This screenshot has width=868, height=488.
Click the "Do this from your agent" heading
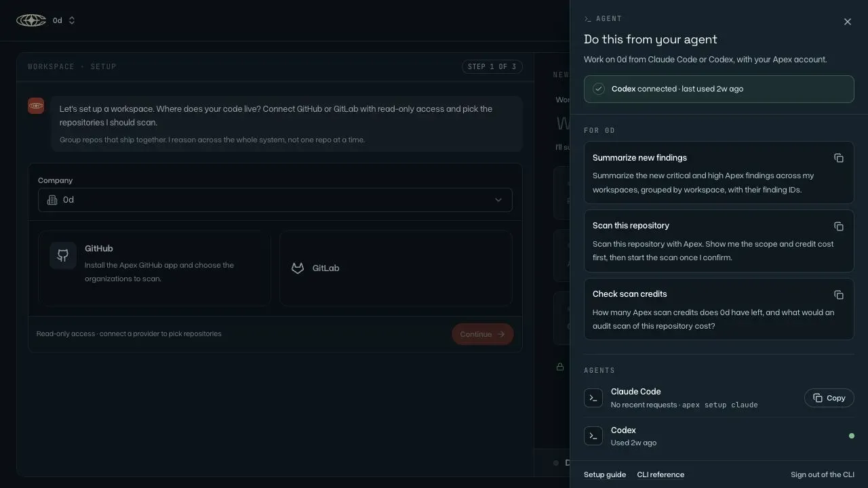point(650,39)
